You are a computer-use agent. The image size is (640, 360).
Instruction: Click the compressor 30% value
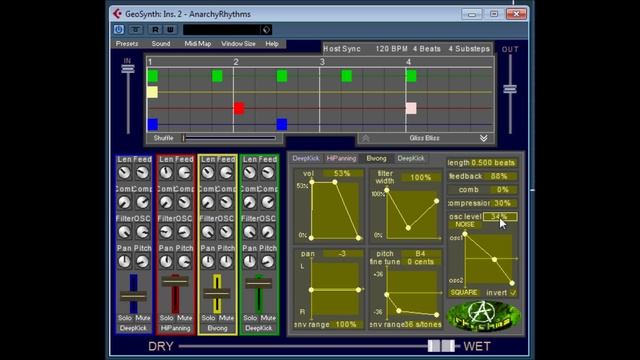tap(502, 203)
